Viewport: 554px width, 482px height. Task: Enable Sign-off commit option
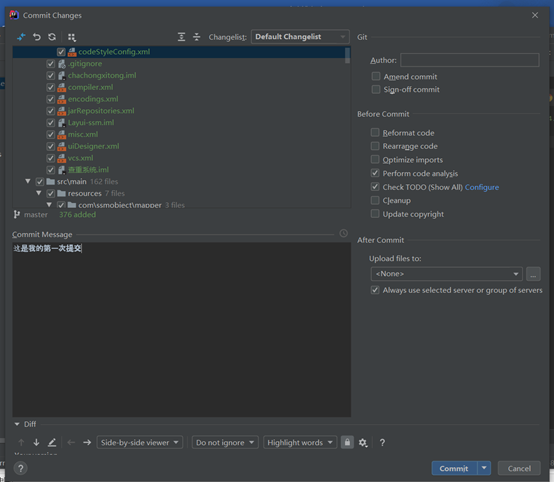(376, 89)
